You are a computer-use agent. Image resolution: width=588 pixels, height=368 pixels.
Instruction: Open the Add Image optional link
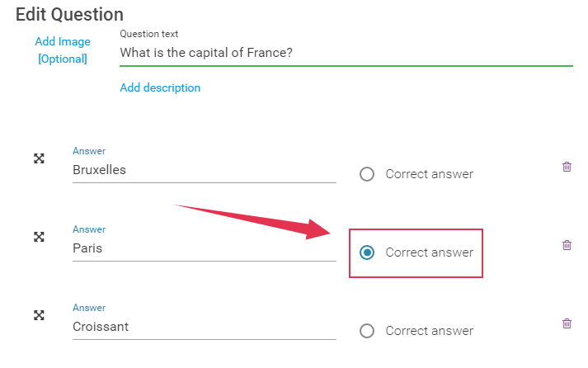point(63,50)
